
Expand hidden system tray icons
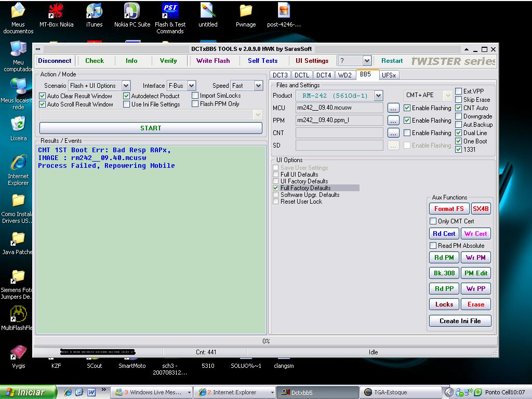tap(449, 392)
